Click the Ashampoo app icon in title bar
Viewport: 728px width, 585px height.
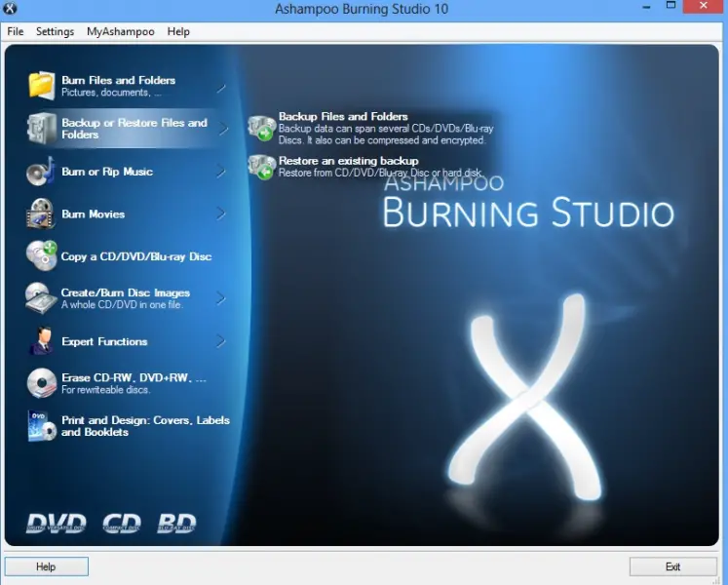pos(10,8)
